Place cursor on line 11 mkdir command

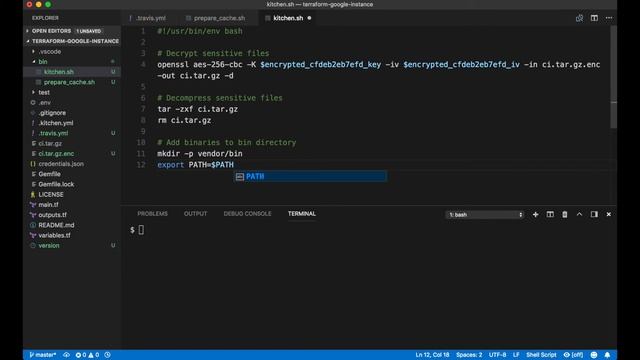pos(200,154)
